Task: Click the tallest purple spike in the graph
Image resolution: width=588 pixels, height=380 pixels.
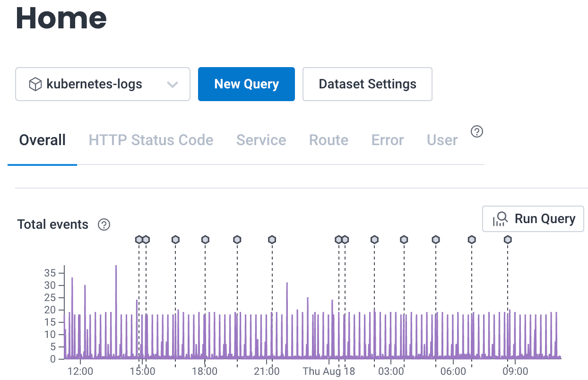Action: pyautogui.click(x=116, y=284)
